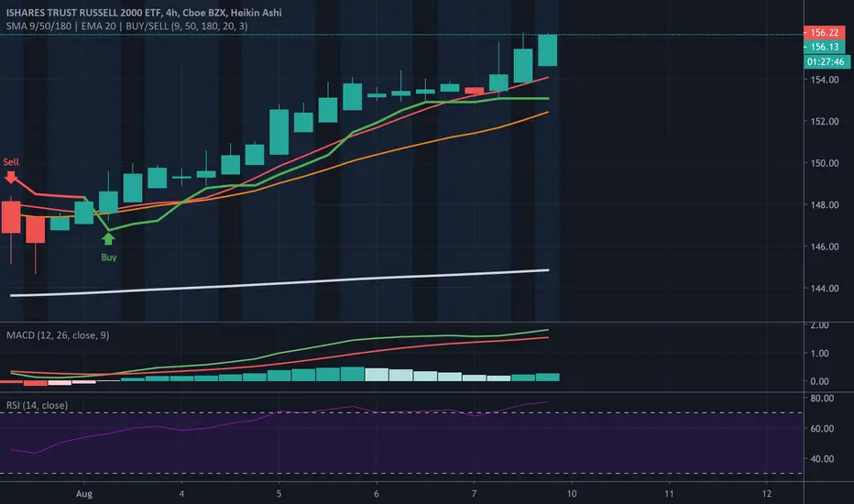Click 152.00 on the price axis
The height and width of the screenshot is (504, 854).
click(825, 122)
